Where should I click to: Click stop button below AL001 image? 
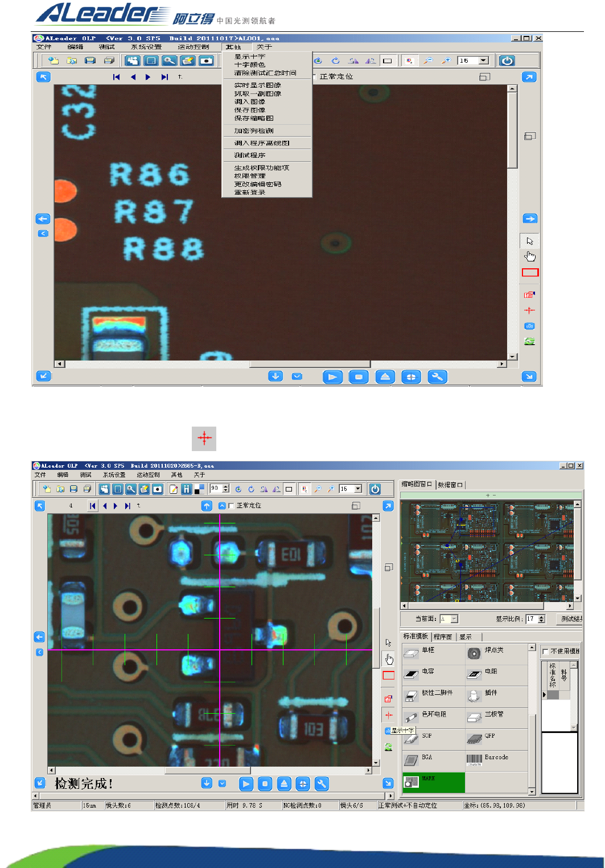pos(359,376)
